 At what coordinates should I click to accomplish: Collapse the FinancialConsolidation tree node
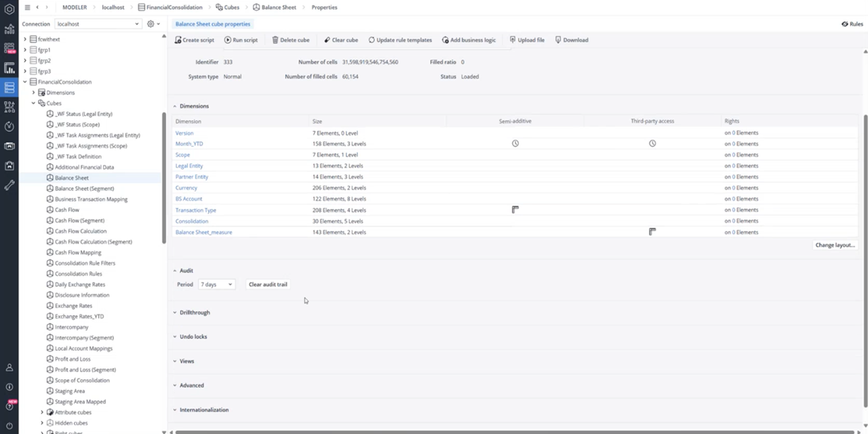coord(25,82)
